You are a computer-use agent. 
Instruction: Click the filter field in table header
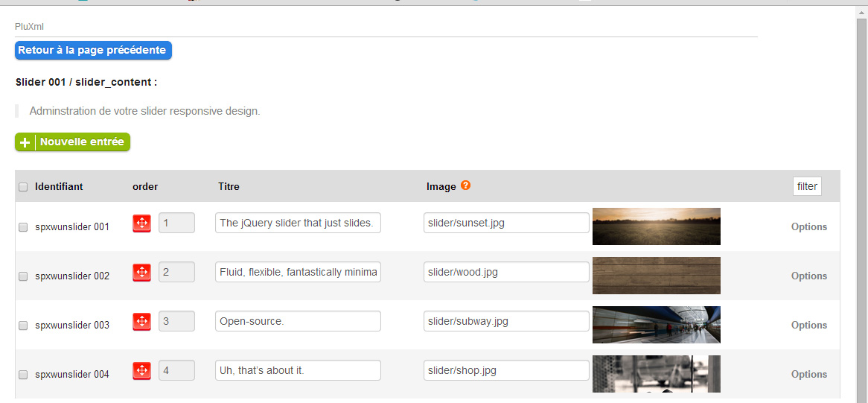807,186
